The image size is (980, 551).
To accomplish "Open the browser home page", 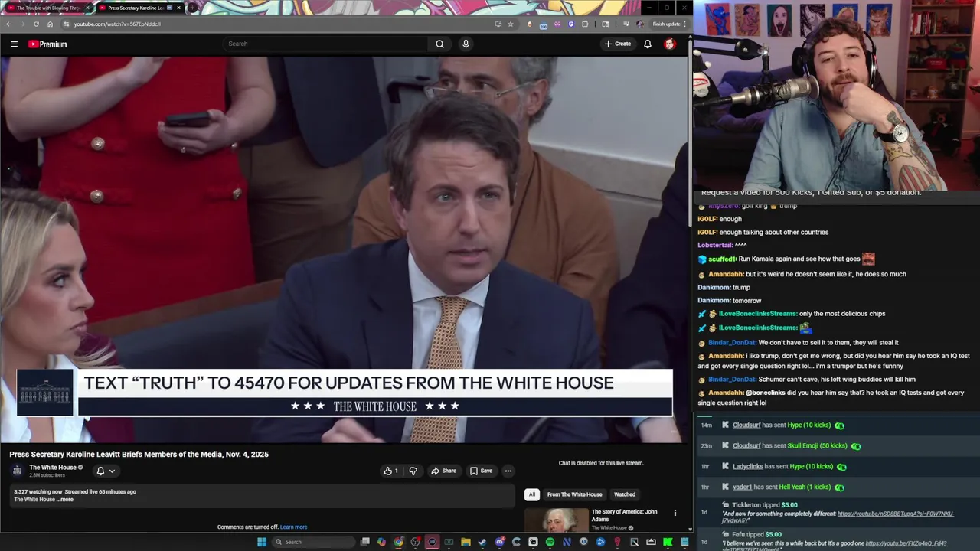I will click(51, 24).
